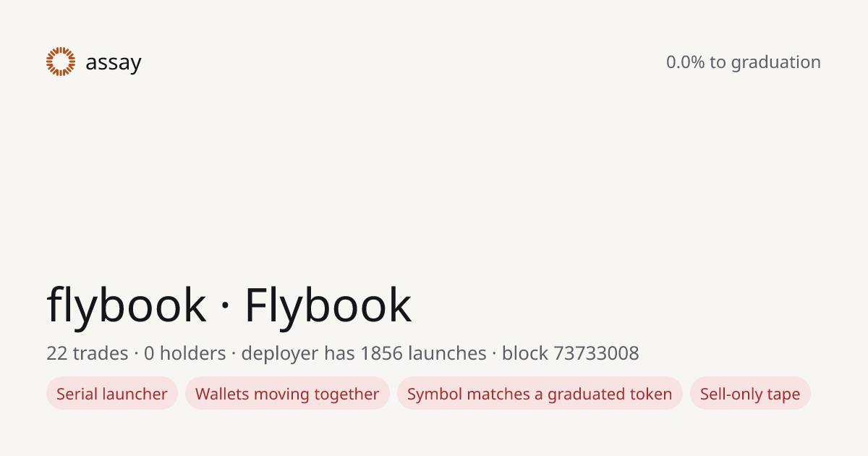868x456 pixels.
Task: Select the 22 trades stat
Action: point(88,353)
